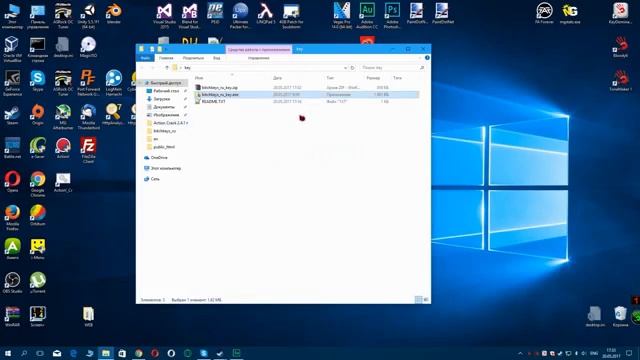
Task: Select the .exe application file in list
Action: [x=306, y=94]
